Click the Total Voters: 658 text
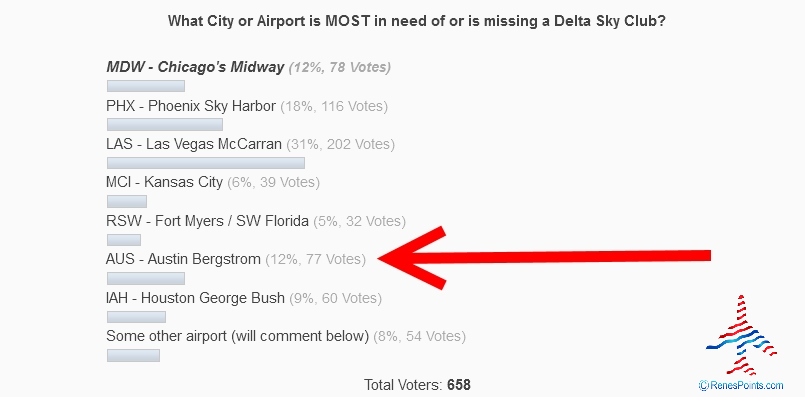The width and height of the screenshot is (805, 401). coord(403,384)
